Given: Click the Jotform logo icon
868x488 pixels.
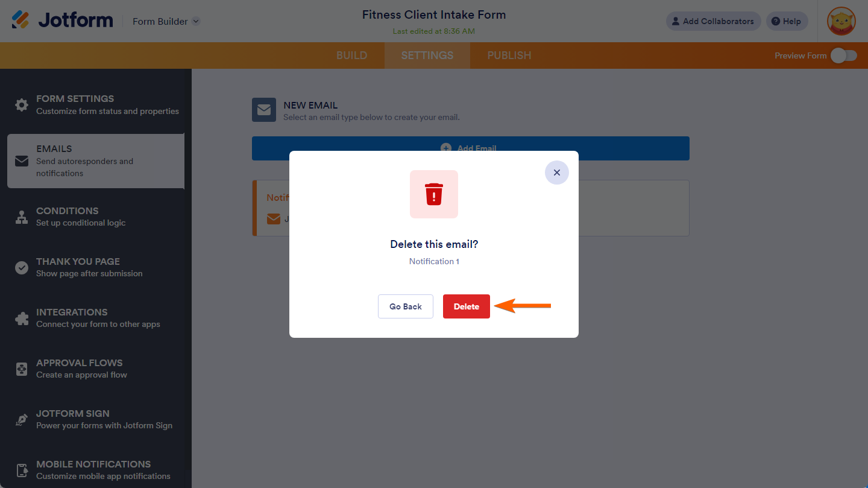Looking at the screenshot, I should click(20, 21).
